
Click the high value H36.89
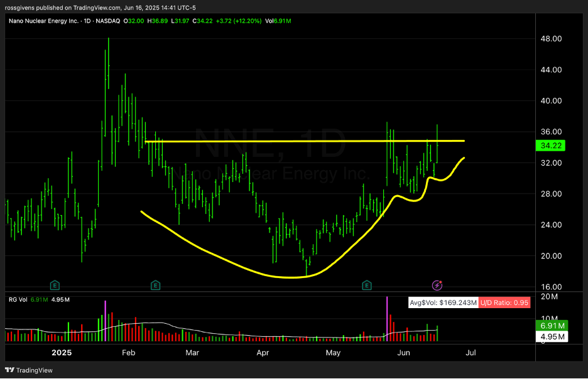tap(158, 21)
